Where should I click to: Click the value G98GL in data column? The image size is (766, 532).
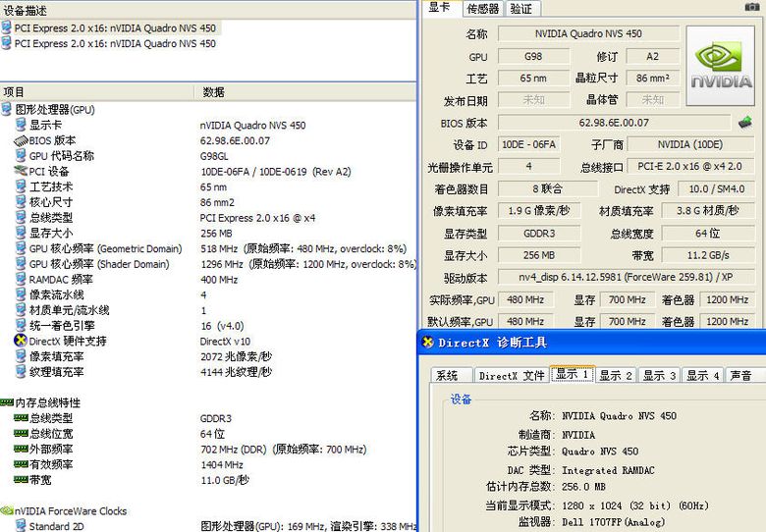[214, 156]
